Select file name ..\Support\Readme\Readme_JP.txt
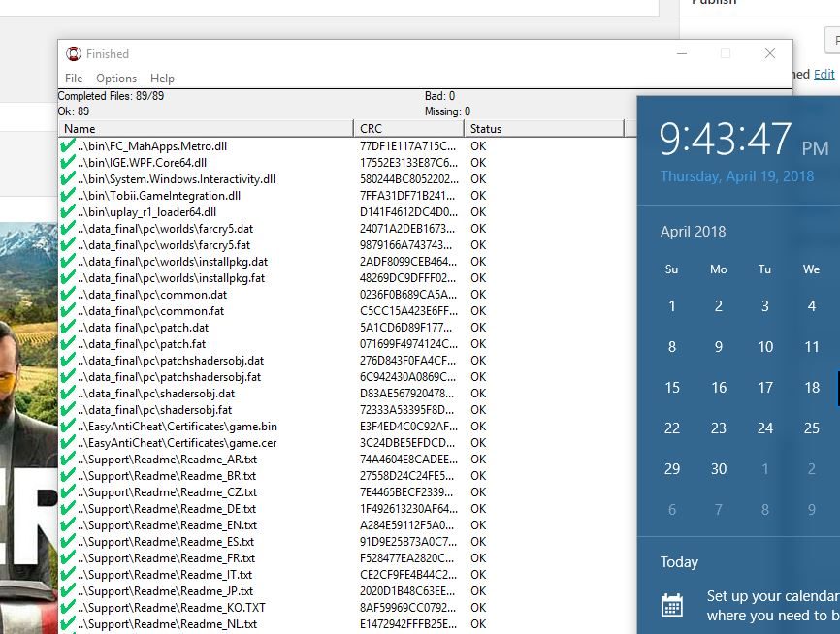 pyautogui.click(x=165, y=591)
